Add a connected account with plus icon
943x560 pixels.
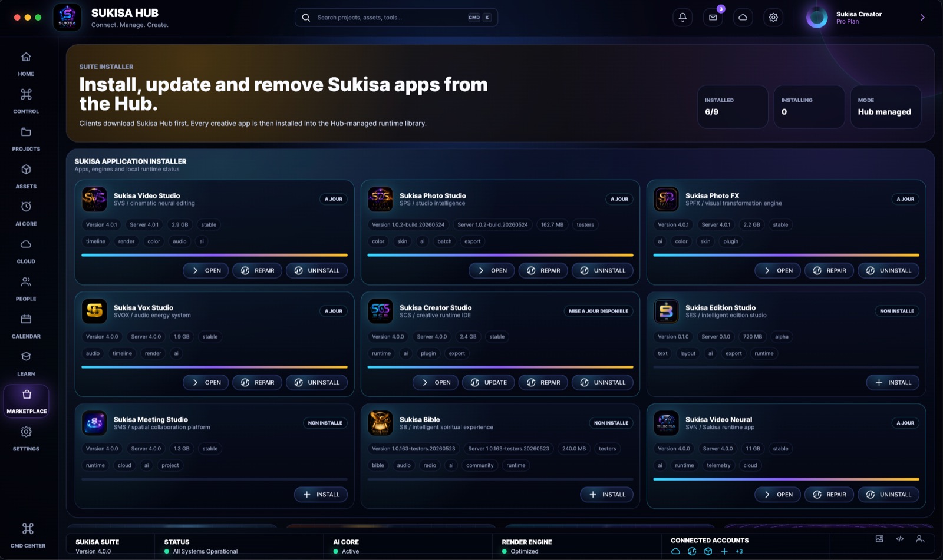coord(724,551)
